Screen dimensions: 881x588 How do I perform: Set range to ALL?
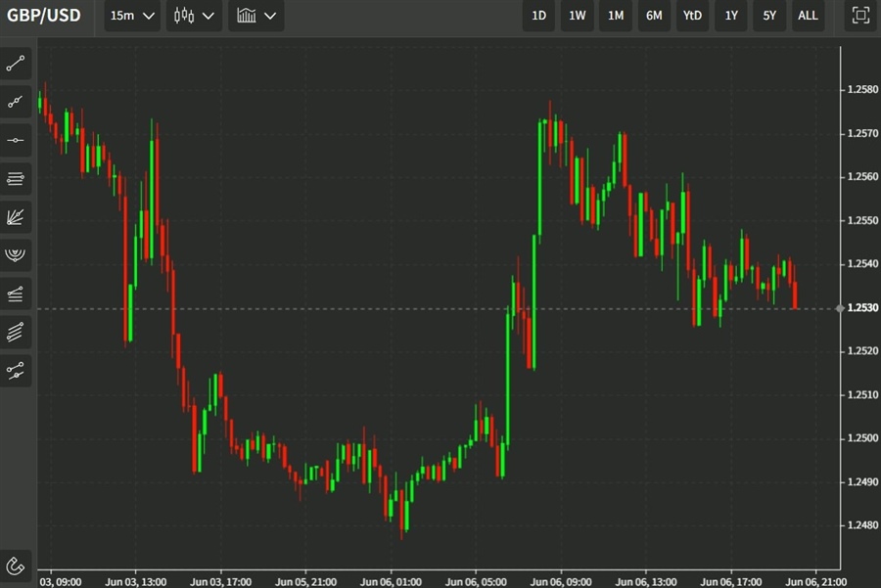pos(808,16)
